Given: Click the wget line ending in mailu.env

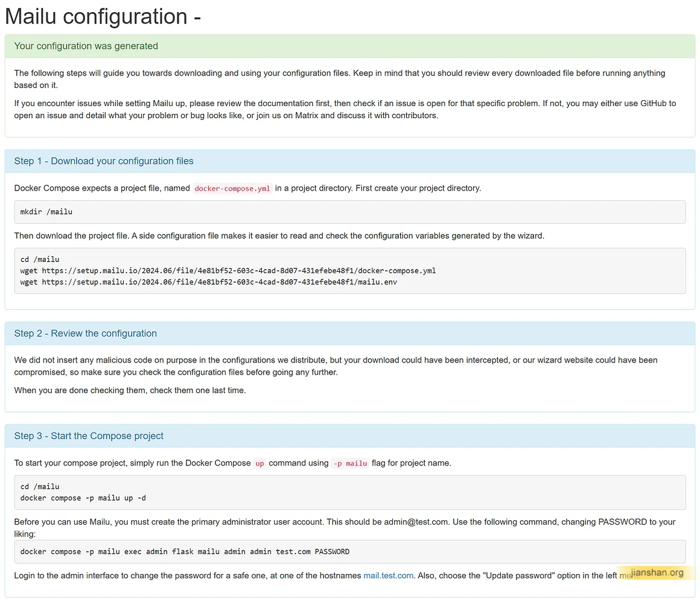Looking at the screenshot, I should click(x=208, y=282).
